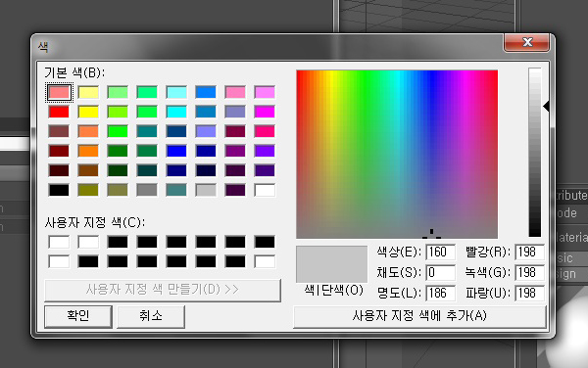Viewport: 588px width, 368px height.
Task: Choose the light silver gray basic swatch
Action: [x=206, y=190]
